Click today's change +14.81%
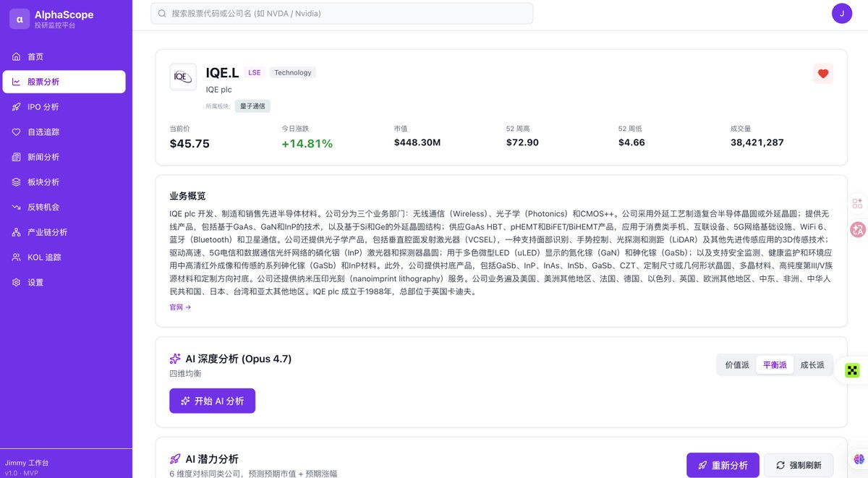The width and height of the screenshot is (868, 478). point(307,143)
